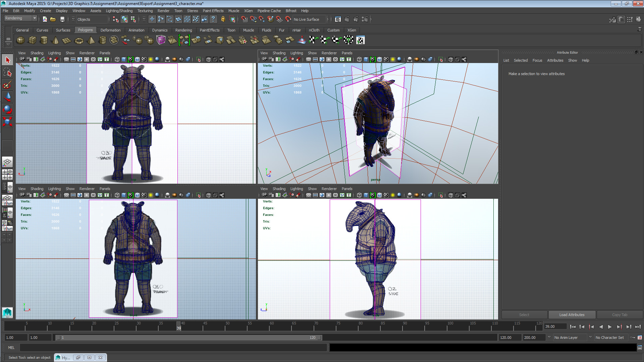This screenshot has height=362, width=644.
Task: Click the current frame 39.00 field
Action: 554,326
